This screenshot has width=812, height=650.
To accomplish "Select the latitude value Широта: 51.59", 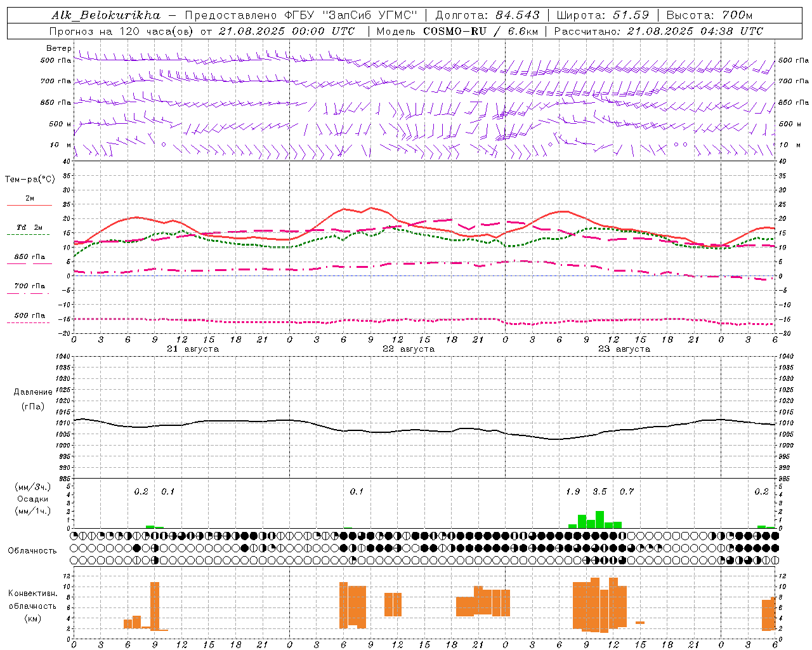I will 603,15.
